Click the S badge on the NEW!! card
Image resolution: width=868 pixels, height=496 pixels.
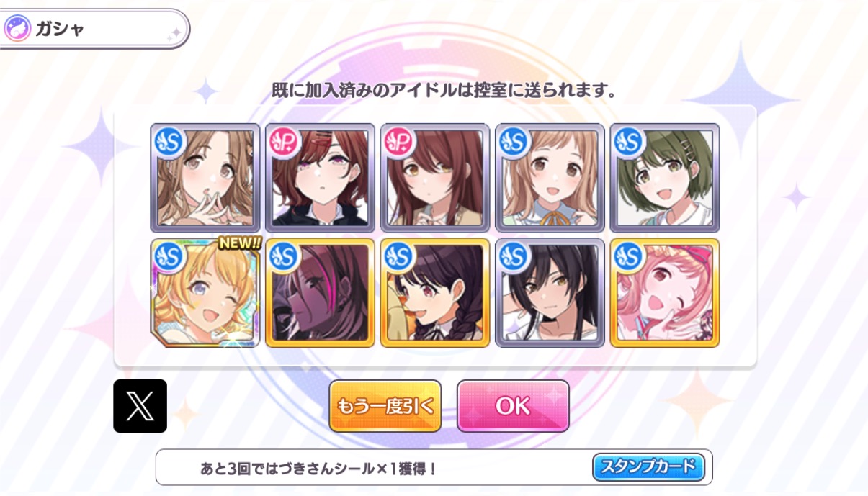[x=169, y=257]
